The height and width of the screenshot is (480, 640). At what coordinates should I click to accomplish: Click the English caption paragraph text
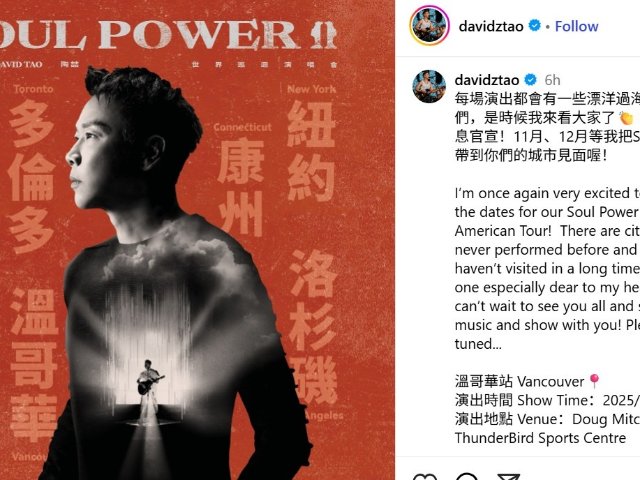[x=547, y=269]
